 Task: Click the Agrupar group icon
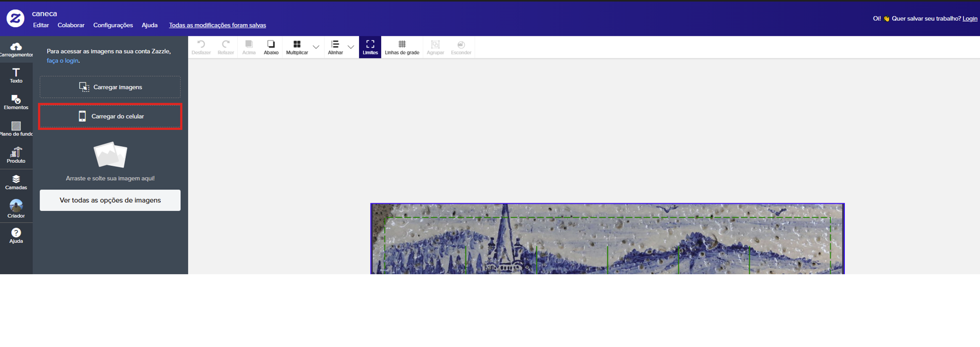point(435,47)
